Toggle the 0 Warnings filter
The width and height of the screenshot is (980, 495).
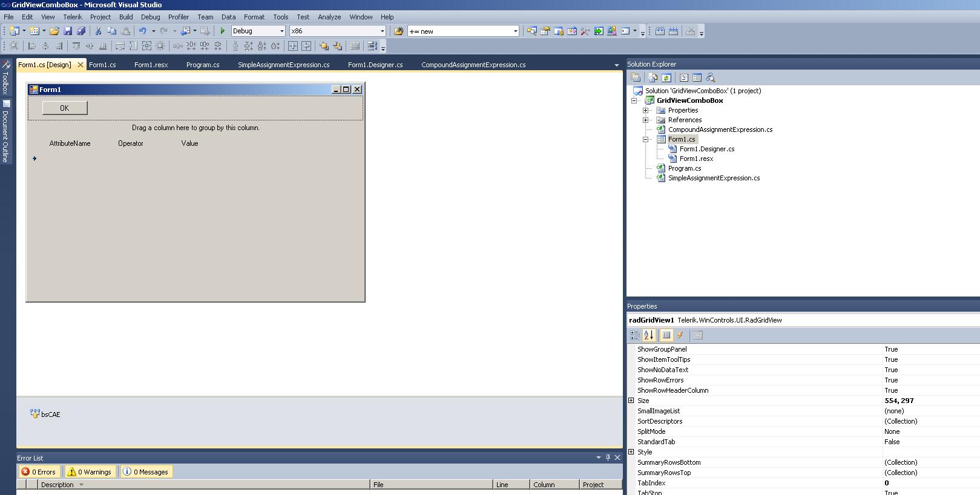(90, 472)
